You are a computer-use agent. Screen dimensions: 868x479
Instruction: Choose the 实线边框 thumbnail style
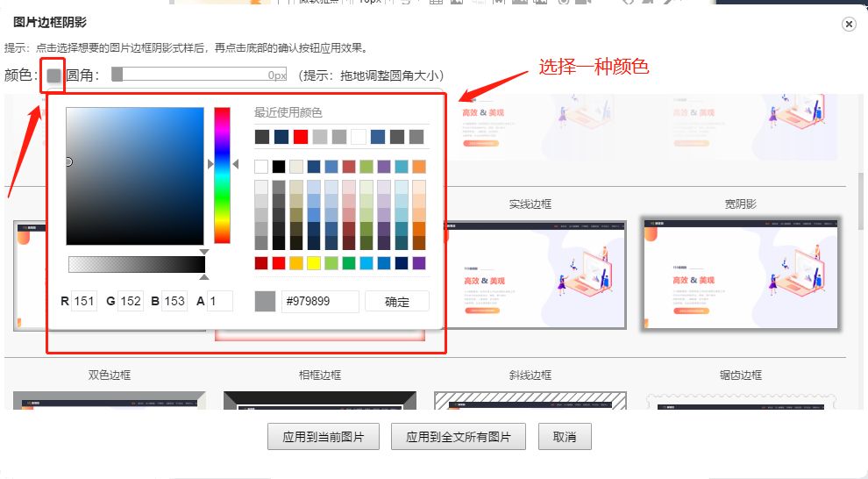[x=536, y=275]
